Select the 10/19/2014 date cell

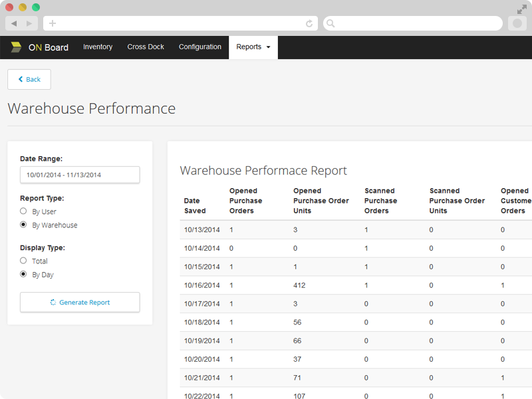click(x=202, y=340)
